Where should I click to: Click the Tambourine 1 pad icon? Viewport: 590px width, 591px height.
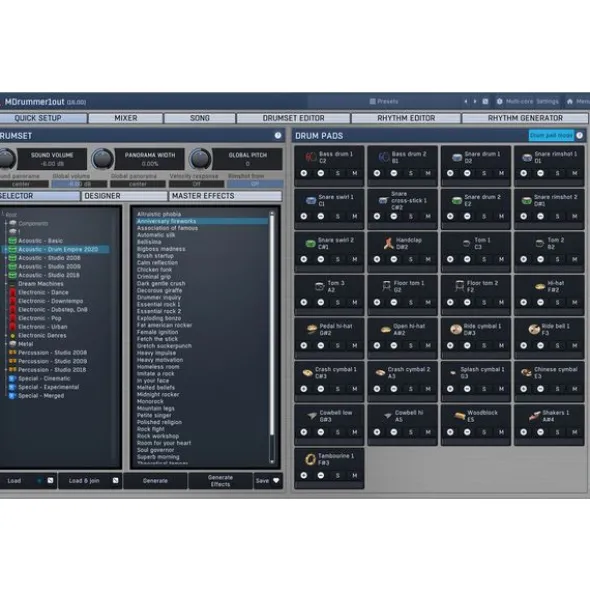click(310, 459)
